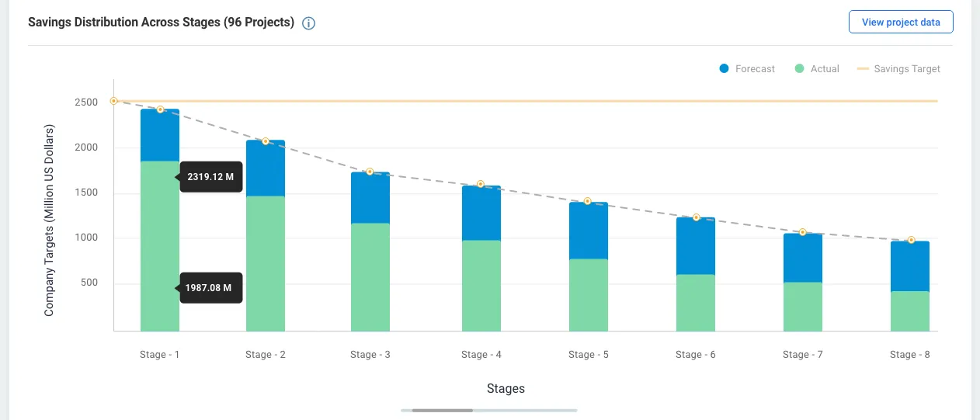
Task: Open View project data
Action: [x=901, y=22]
